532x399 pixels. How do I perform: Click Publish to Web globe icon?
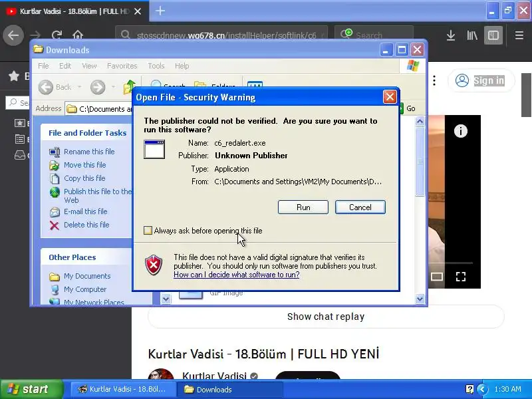pos(55,192)
